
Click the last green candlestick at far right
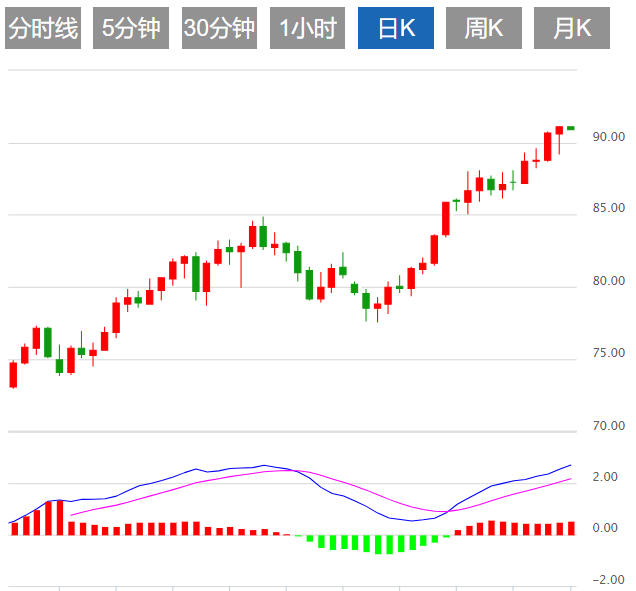pos(571,128)
